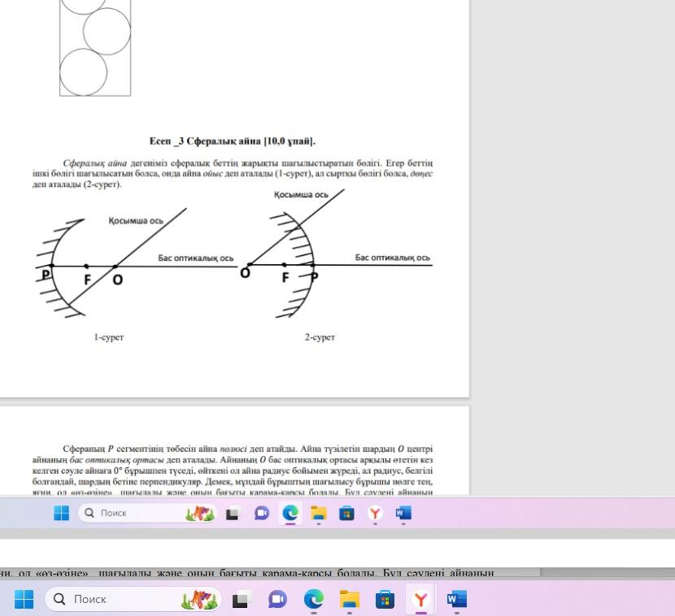Click File Explorer icon in the upper taskbar
The image size is (675, 616).
tap(318, 513)
